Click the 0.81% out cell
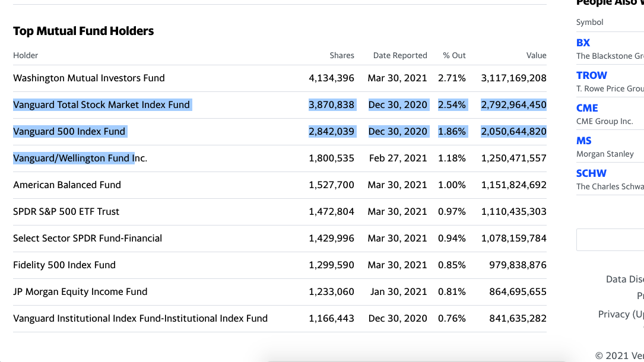Viewport: 644px width, 362px height. (452, 291)
